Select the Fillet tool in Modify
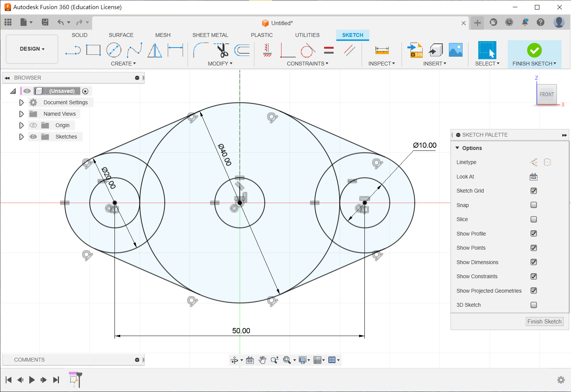 point(200,50)
